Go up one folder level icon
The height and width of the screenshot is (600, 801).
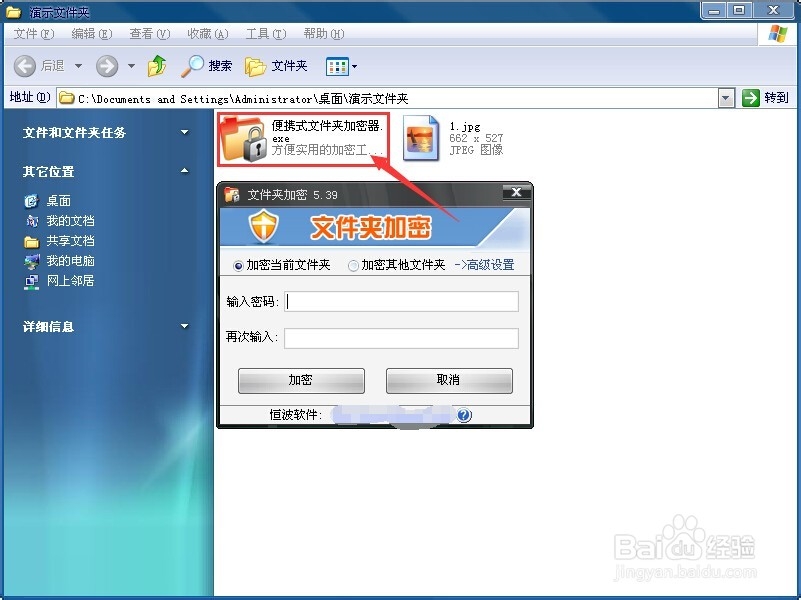pyautogui.click(x=157, y=66)
